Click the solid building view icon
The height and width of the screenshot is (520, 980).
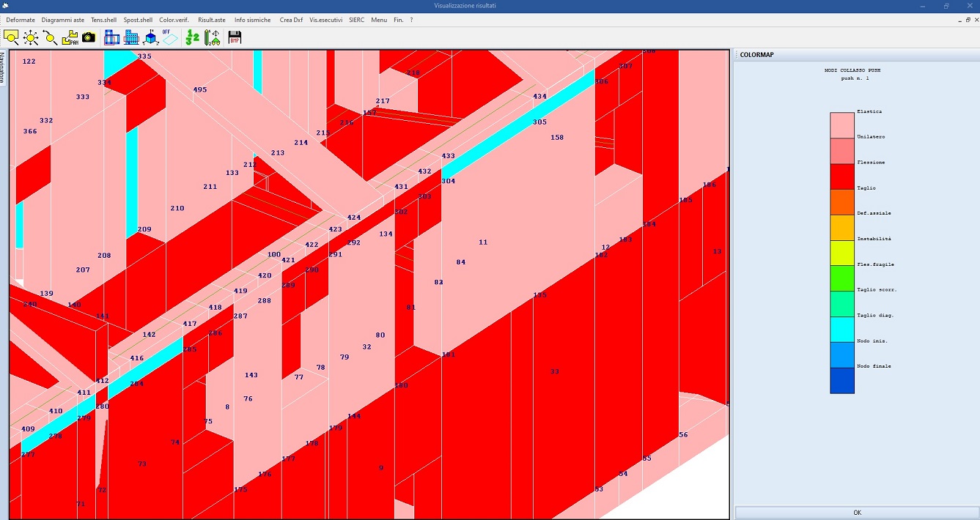point(131,37)
